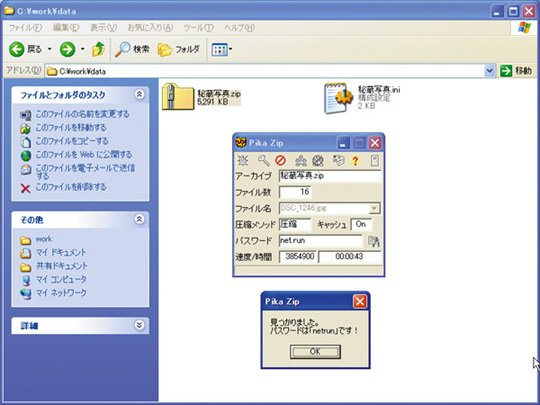540x405 pixels.
Task: Click このファイルを削除する link
Action: [71, 187]
